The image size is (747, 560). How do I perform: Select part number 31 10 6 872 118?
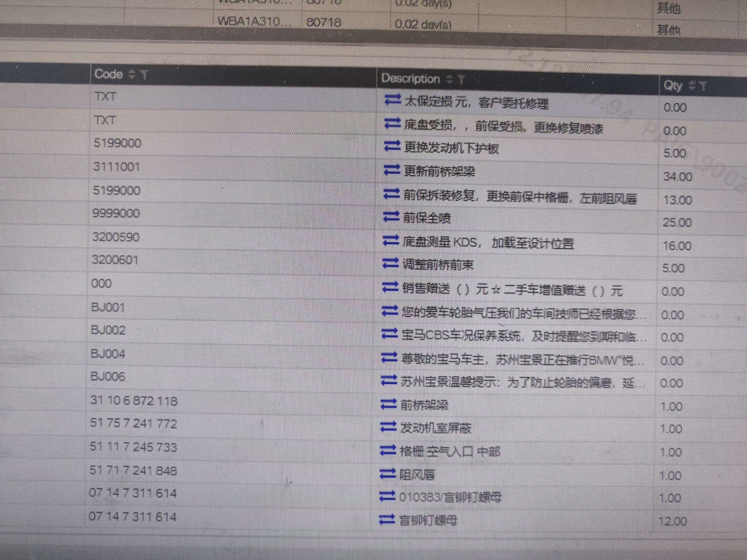click(134, 401)
